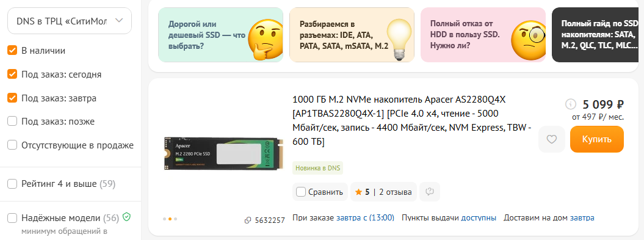Open the 2 отзыва reviews link

point(395,192)
